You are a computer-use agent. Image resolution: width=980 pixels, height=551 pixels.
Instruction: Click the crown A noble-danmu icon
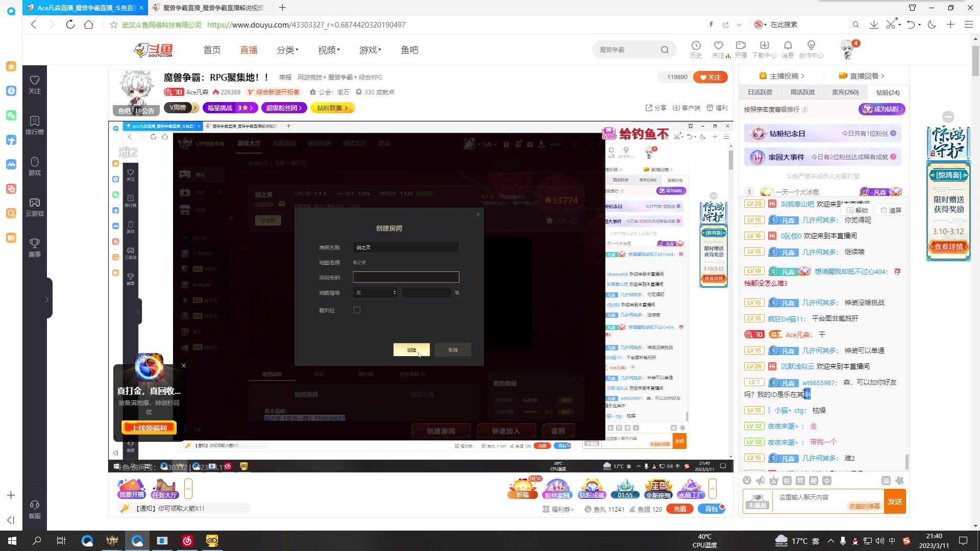(x=774, y=481)
